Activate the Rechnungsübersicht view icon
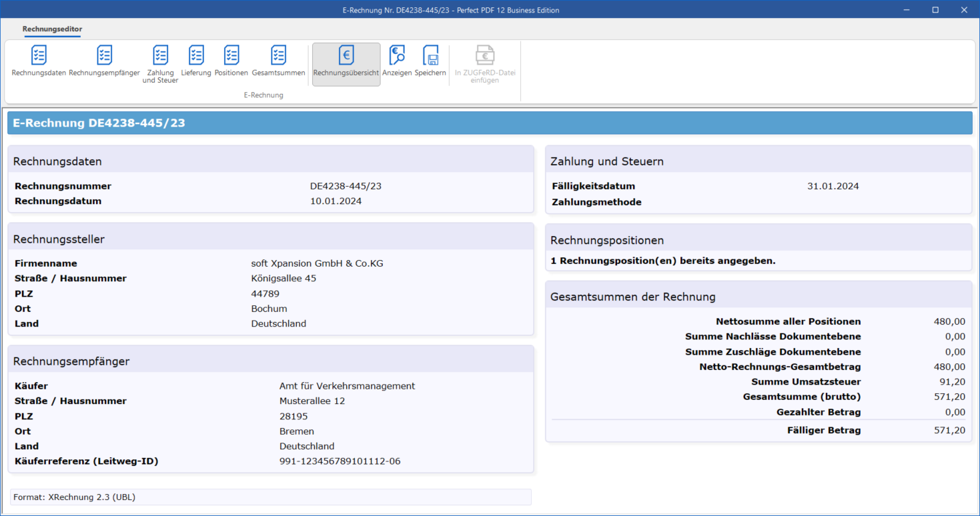Image resolution: width=980 pixels, height=516 pixels. [346, 63]
